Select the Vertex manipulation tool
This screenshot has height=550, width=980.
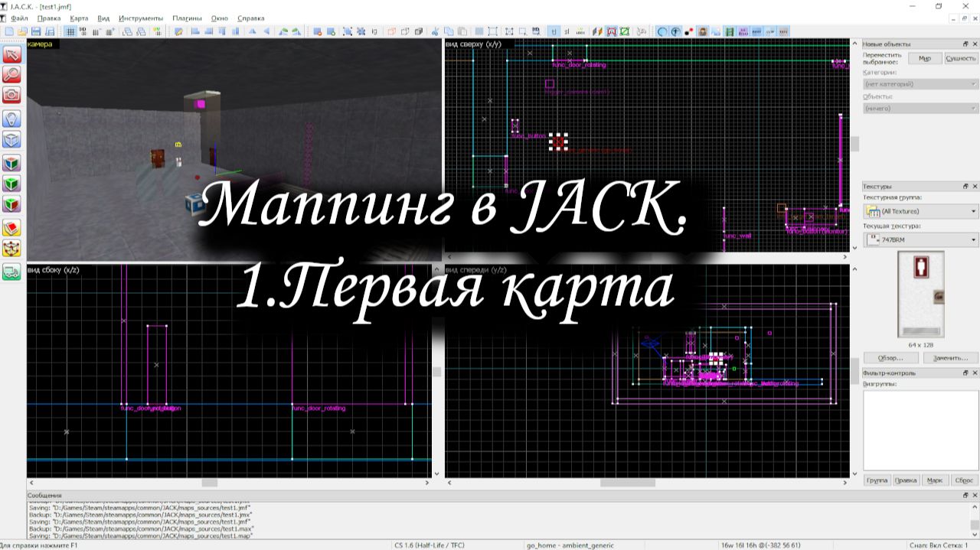(x=11, y=249)
